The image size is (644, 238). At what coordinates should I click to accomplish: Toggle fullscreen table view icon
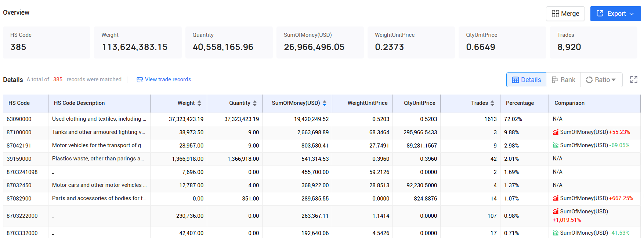click(x=634, y=79)
